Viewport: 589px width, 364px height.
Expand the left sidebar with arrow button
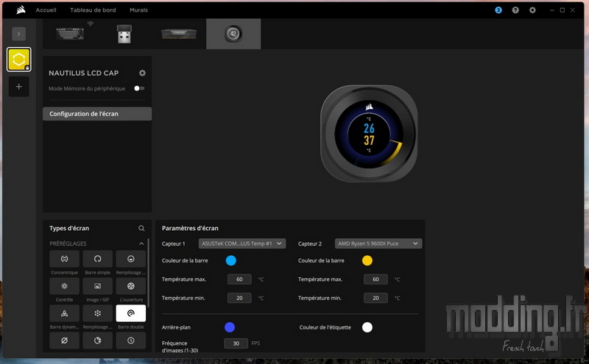point(19,34)
